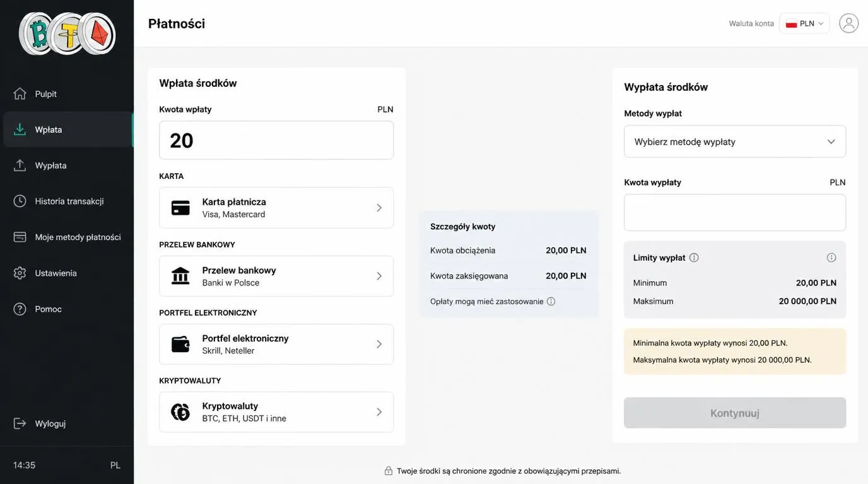Viewport: 868px width, 484px height.
Task: Click the info icon at right of limits panel
Action: click(831, 258)
